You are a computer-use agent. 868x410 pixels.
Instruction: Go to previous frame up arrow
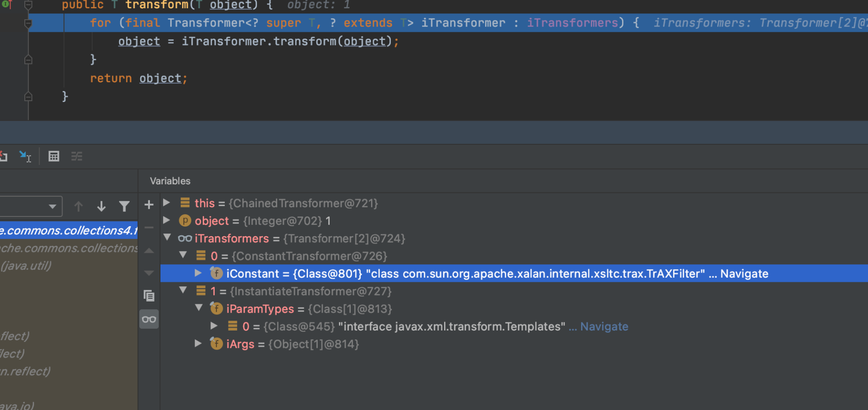pyautogui.click(x=79, y=206)
